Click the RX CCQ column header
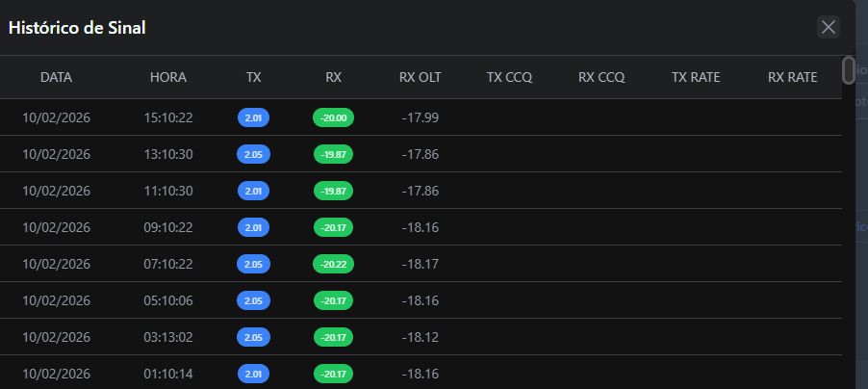Image resolution: width=868 pixels, height=389 pixels. point(601,77)
